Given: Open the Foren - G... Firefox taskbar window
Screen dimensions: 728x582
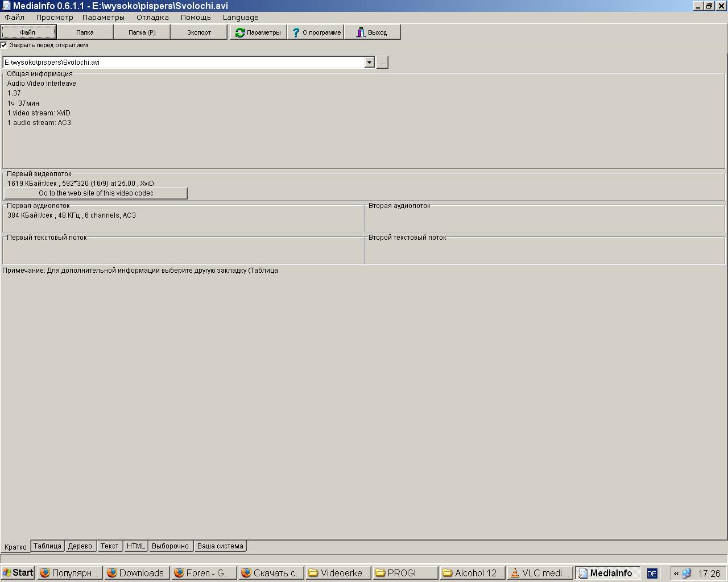Looking at the screenshot, I should 205,573.
